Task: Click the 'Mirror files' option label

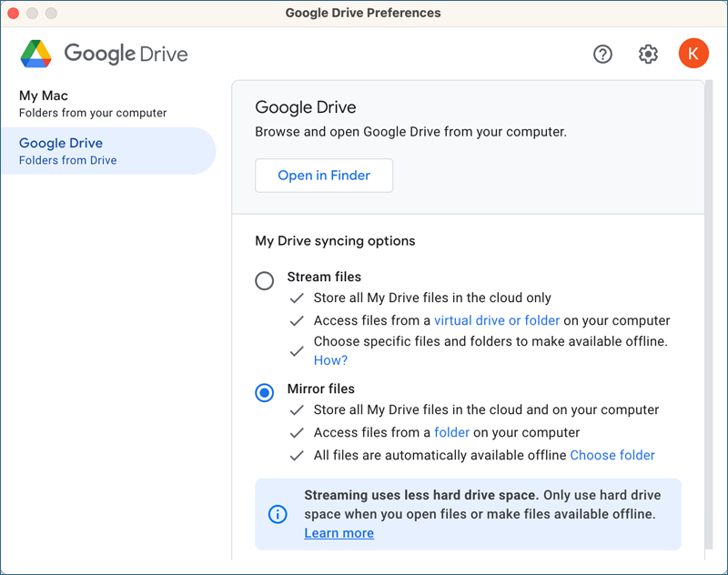Action: [x=321, y=388]
